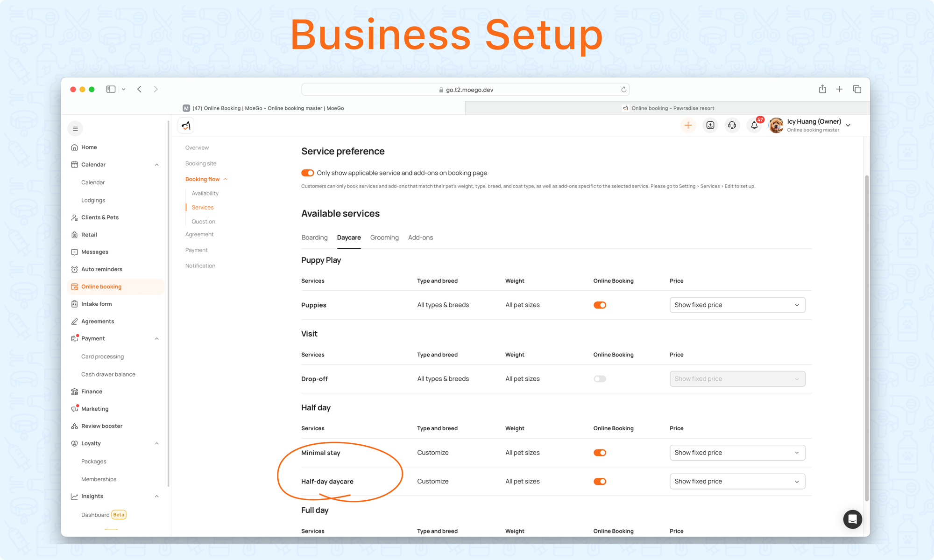Viewport: 934px width, 560px height.
Task: Click the orange plus quick-add icon
Action: (x=688, y=125)
